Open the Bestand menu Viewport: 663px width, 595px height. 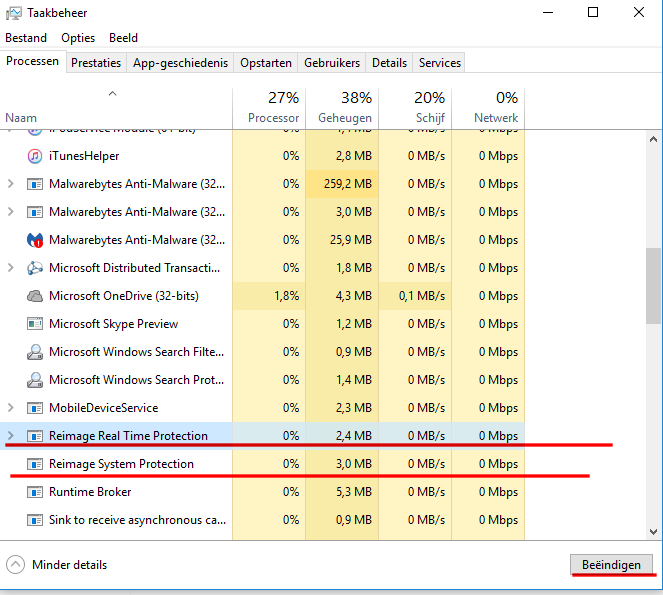click(26, 37)
